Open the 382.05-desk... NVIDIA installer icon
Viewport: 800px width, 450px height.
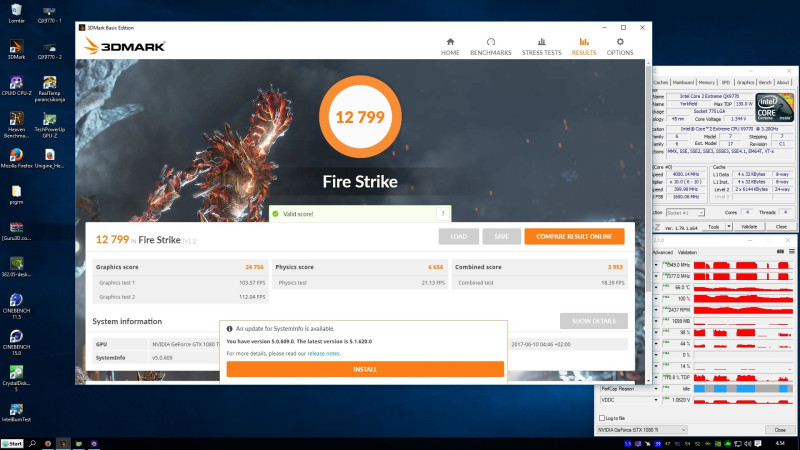click(x=16, y=267)
